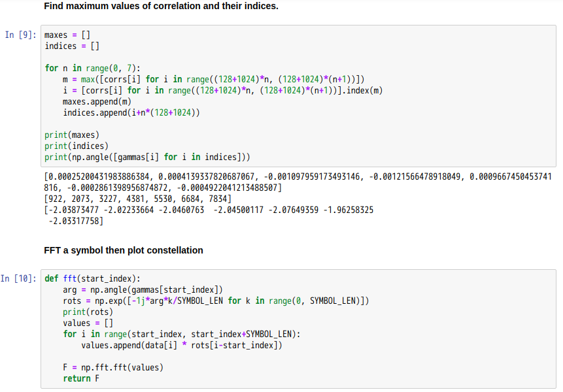Select 'FFT a symbol then plot constellation' heading

point(124,250)
